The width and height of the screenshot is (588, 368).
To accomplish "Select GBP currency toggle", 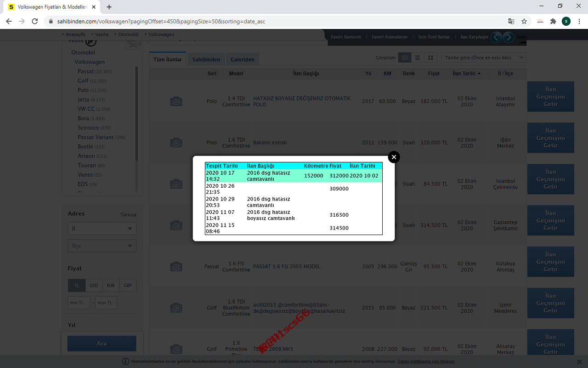I will tap(128, 285).
